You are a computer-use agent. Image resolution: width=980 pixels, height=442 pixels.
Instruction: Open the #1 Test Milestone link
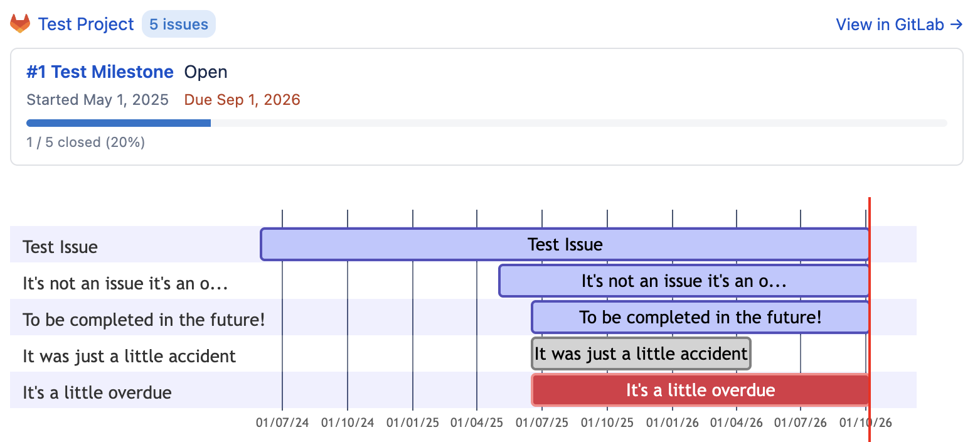pyautogui.click(x=100, y=72)
